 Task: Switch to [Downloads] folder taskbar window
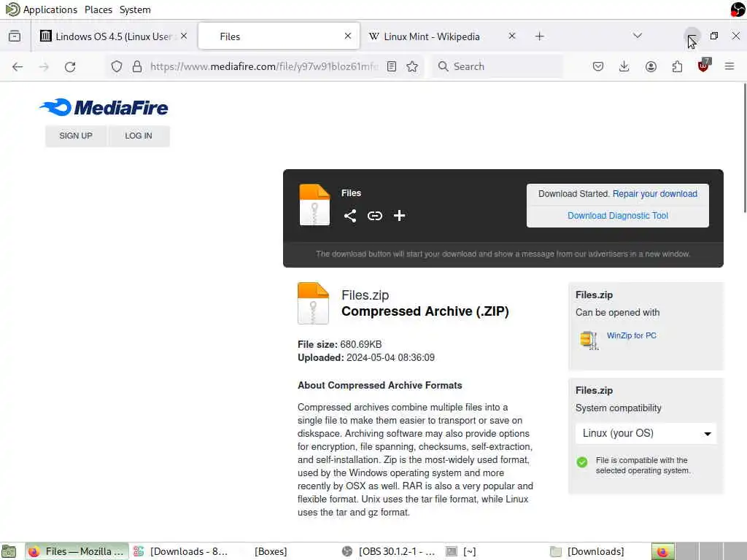tap(595, 551)
